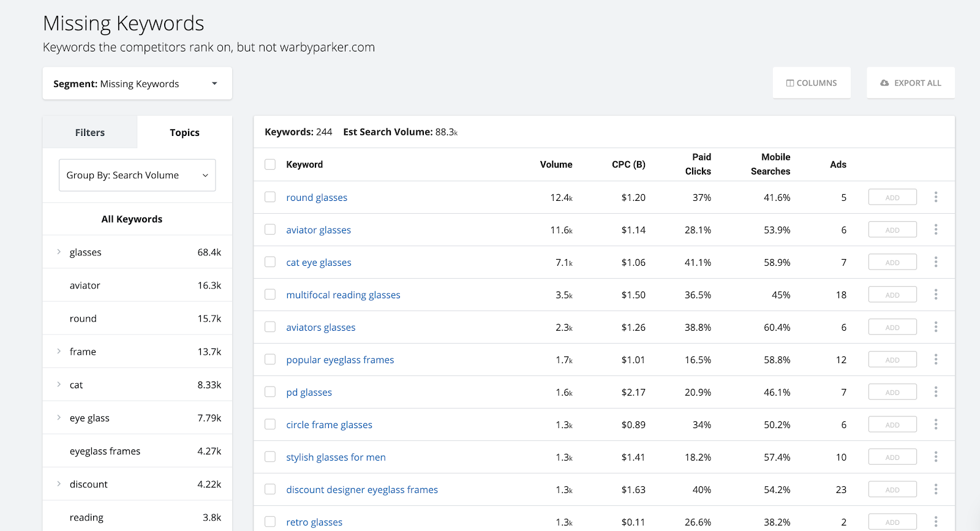Viewport: 980px width, 531px height.
Task: Open more options for discount designer eyeglass frames row
Action: [936, 489]
